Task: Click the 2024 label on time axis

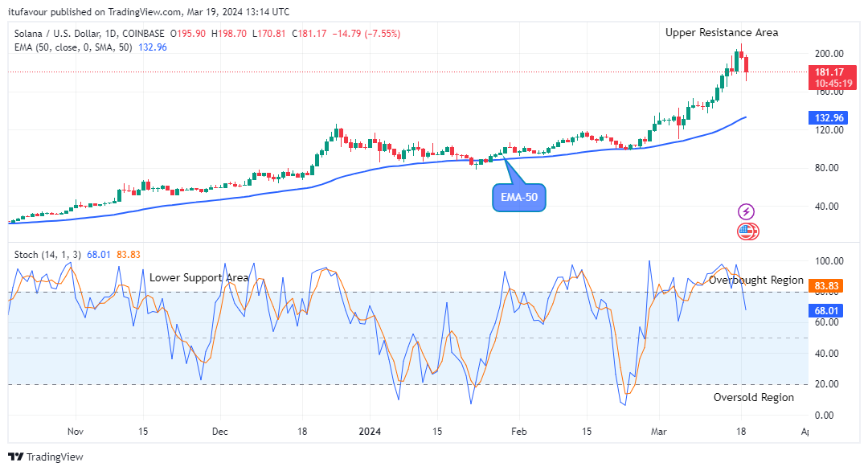Action: click(x=370, y=431)
